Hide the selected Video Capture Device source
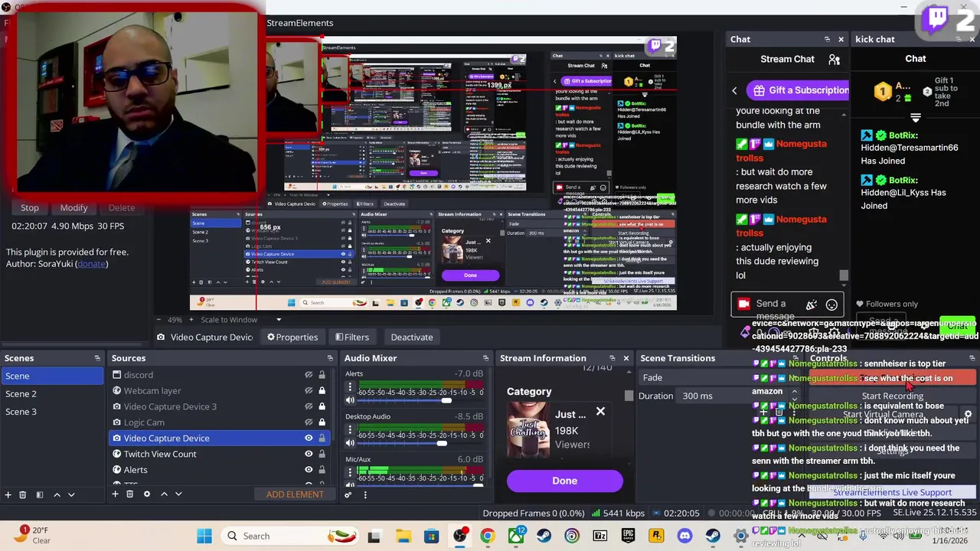Viewport: 980px width, 551px height. [x=309, y=438]
